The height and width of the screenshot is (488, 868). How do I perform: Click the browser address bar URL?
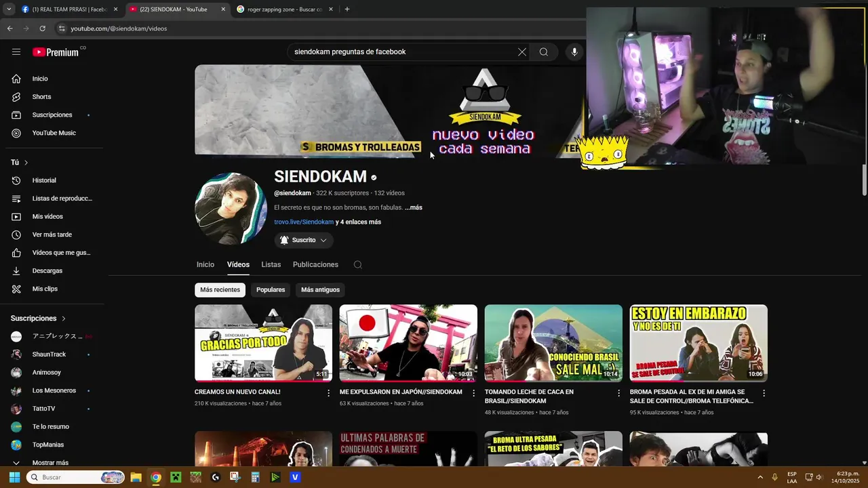119,28
